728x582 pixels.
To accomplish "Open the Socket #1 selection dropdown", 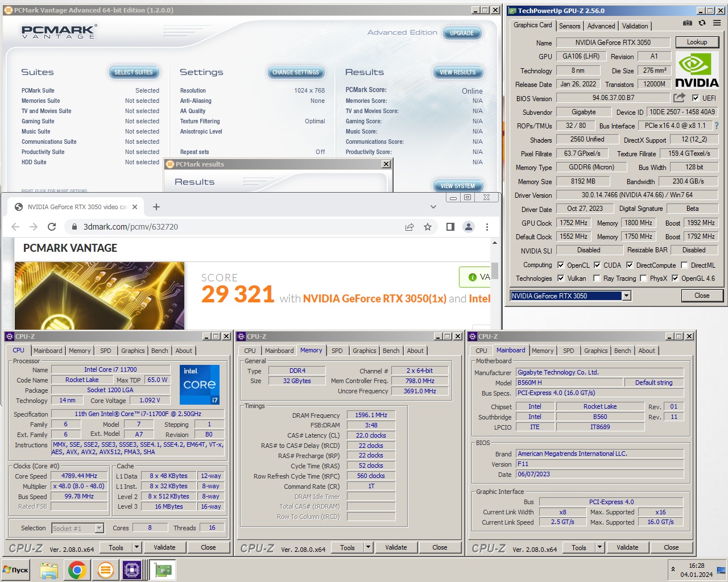I will tap(100, 528).
